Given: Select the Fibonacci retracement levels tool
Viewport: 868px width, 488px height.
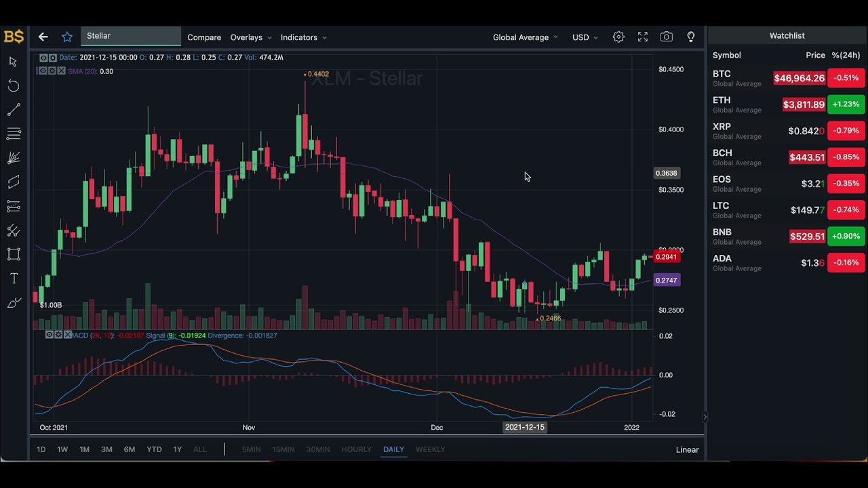Looking at the screenshot, I should 13,206.
